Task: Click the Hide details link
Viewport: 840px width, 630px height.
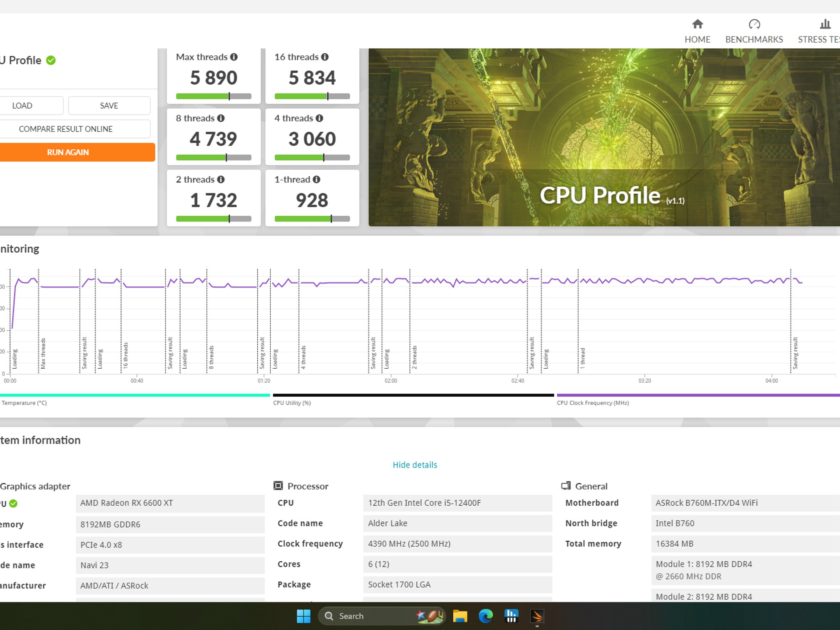Action: 415,465
